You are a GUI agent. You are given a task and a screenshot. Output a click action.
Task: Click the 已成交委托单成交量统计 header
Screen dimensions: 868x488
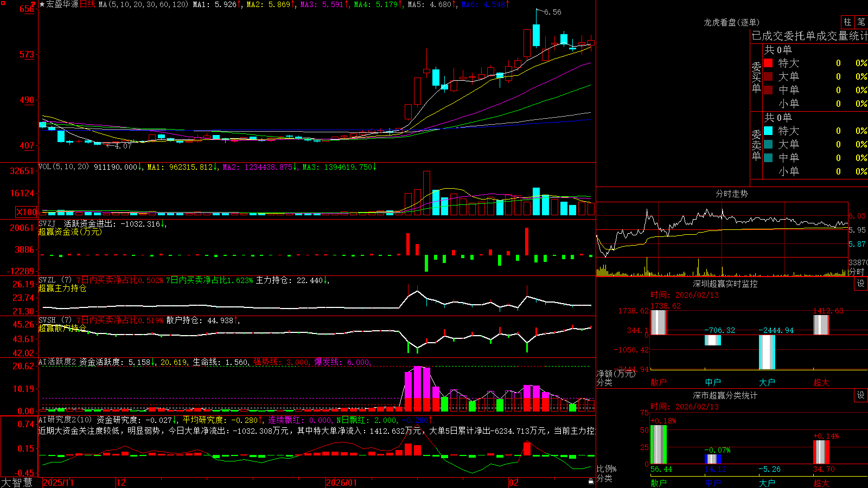pyautogui.click(x=809, y=36)
